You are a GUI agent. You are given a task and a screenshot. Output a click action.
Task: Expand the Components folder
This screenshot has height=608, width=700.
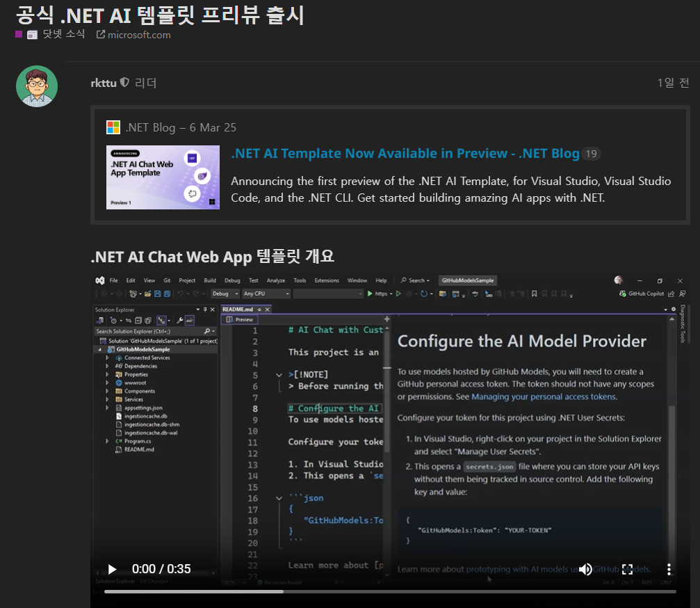click(x=107, y=391)
